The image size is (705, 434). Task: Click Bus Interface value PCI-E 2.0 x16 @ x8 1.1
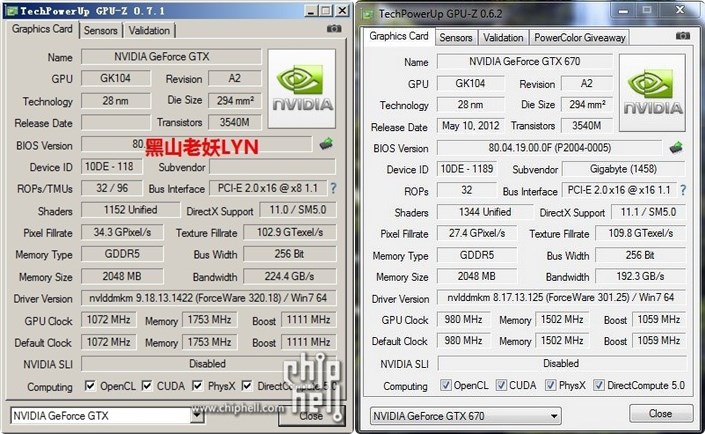(x=268, y=188)
